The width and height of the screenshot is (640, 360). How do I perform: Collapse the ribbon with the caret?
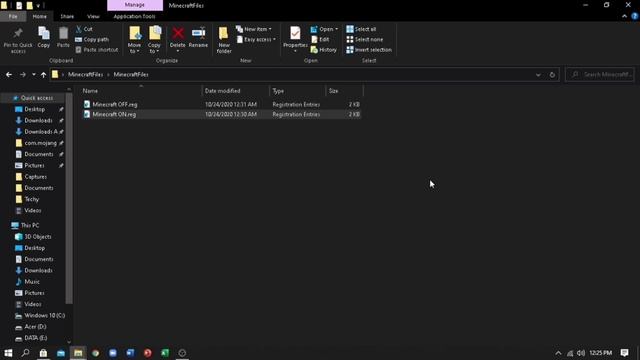(x=624, y=16)
